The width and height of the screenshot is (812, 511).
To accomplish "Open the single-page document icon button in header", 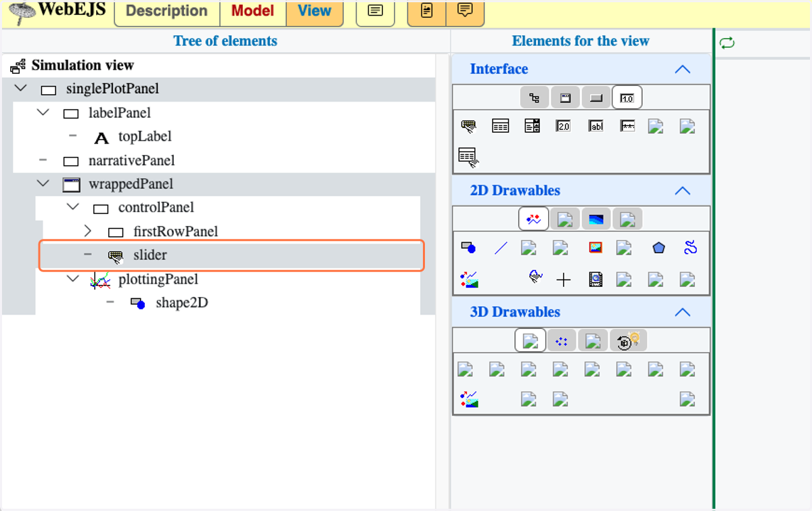I will point(376,12).
